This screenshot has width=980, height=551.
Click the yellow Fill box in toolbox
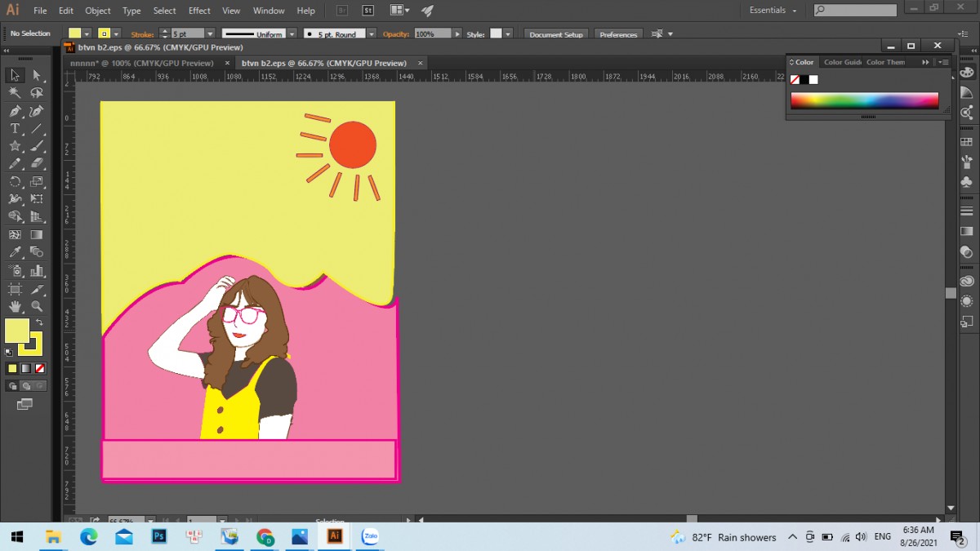coord(17,331)
